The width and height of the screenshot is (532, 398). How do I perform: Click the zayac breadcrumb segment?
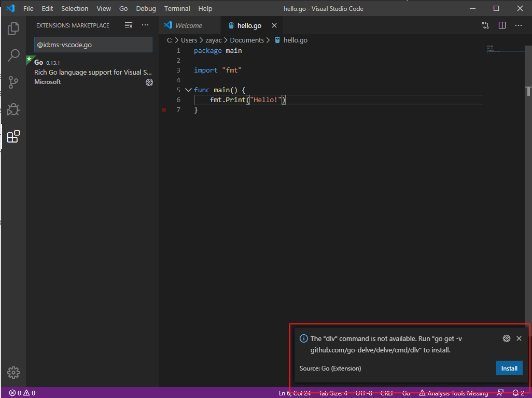pyautogui.click(x=214, y=40)
